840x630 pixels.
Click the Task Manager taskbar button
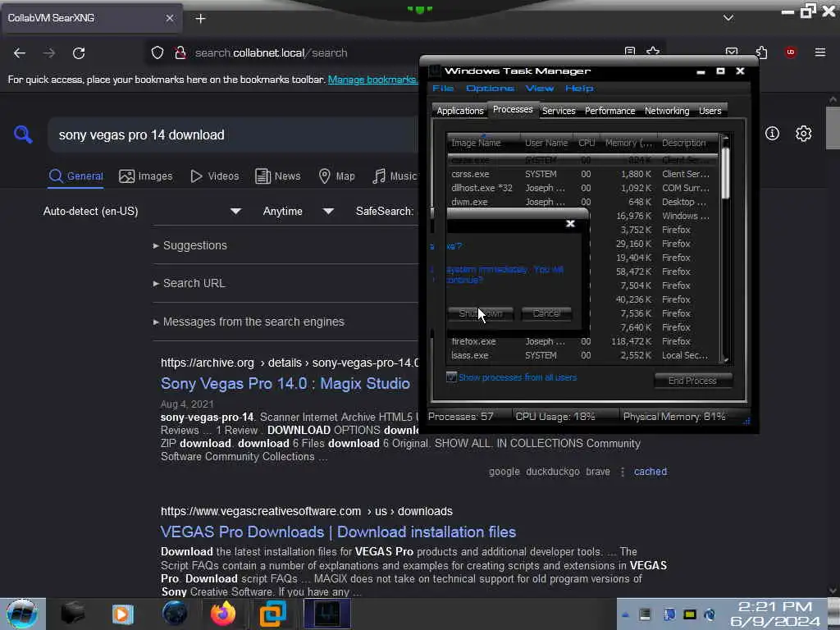coord(327,614)
